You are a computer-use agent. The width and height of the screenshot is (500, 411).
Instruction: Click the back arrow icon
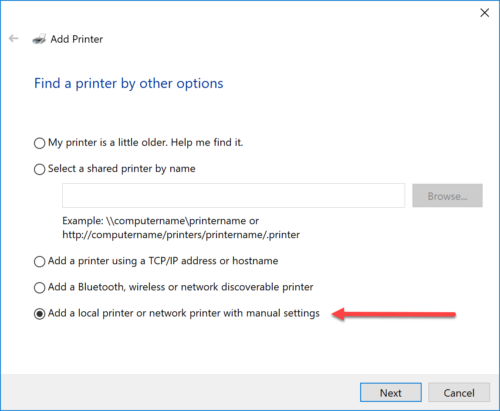[x=13, y=39]
